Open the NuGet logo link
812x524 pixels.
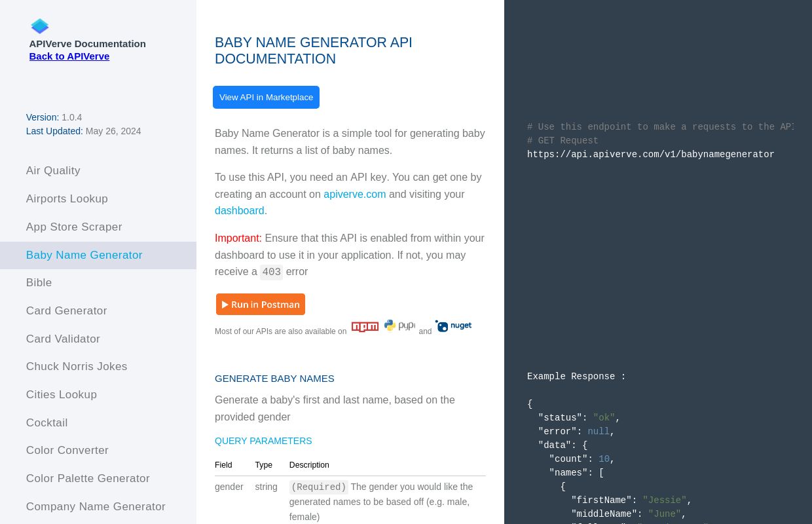[453, 326]
